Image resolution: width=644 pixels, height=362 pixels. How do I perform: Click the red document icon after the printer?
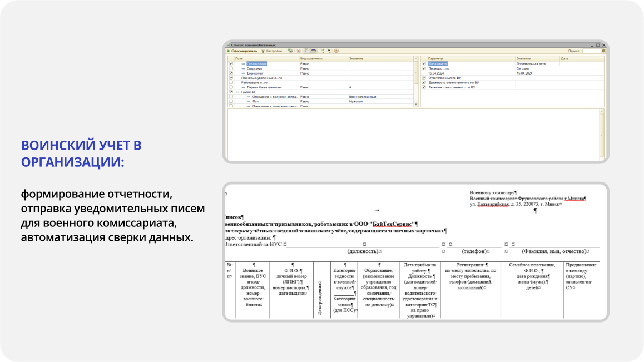point(299,51)
